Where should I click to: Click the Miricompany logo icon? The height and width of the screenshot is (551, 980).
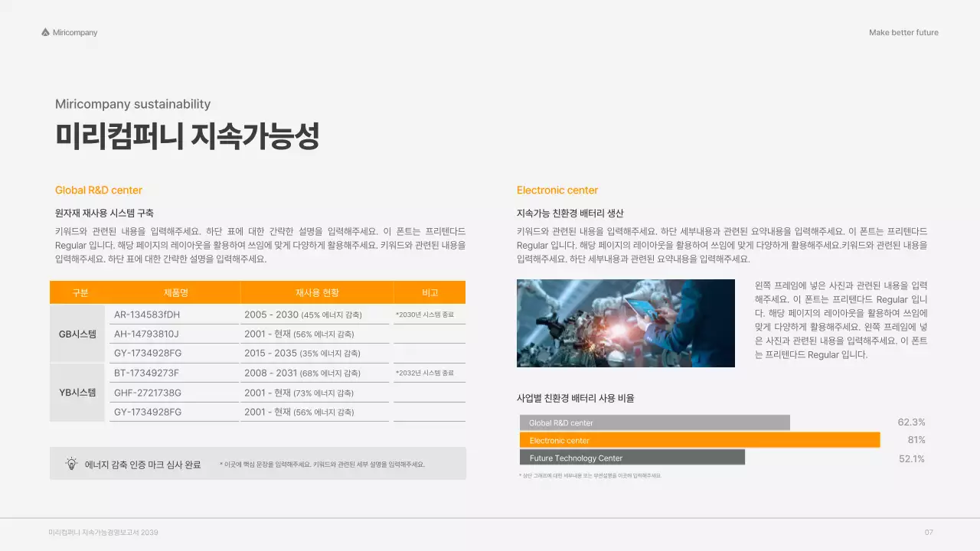[x=44, y=32]
